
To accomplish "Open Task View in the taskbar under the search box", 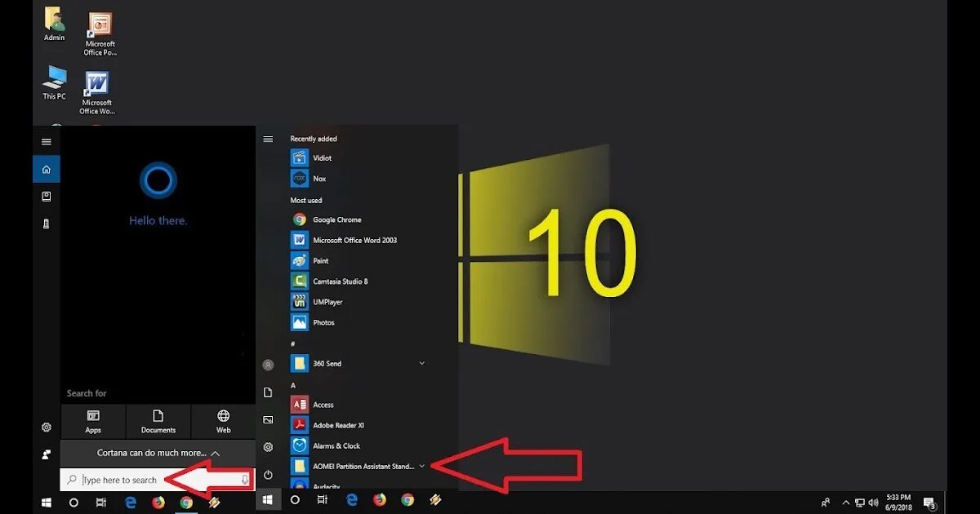I will (x=101, y=503).
